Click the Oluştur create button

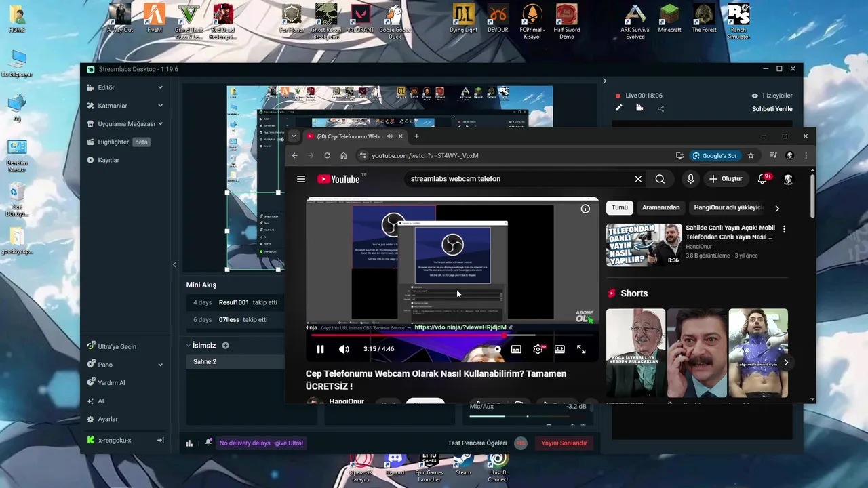[x=726, y=179]
